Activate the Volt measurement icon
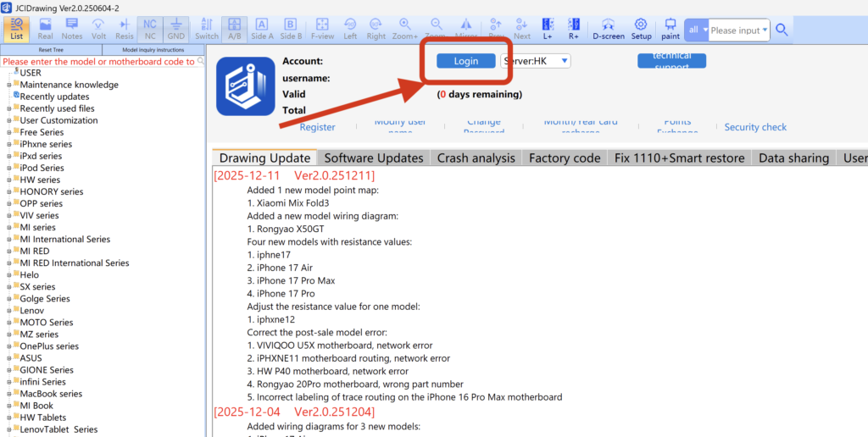 (98, 29)
